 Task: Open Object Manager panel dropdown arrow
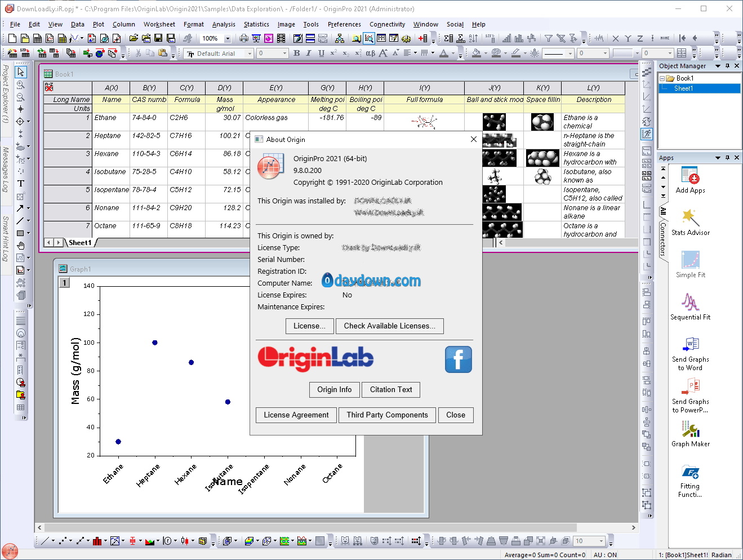click(x=718, y=66)
